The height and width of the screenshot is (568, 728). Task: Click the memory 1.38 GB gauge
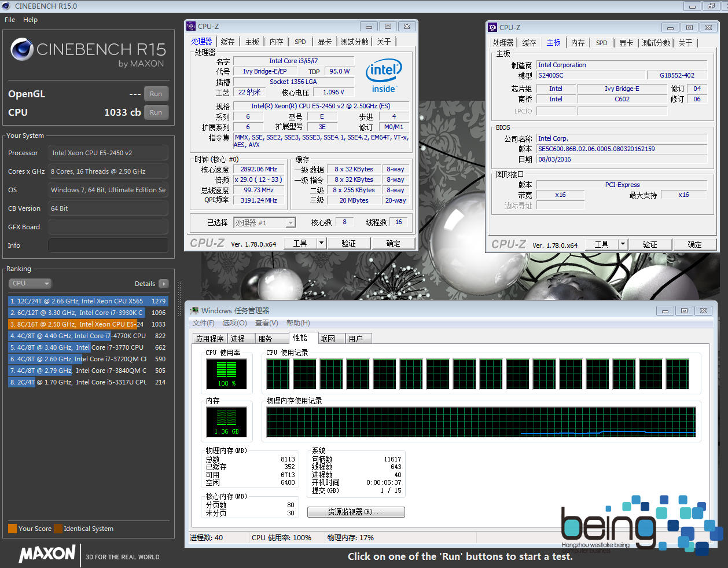[226, 422]
